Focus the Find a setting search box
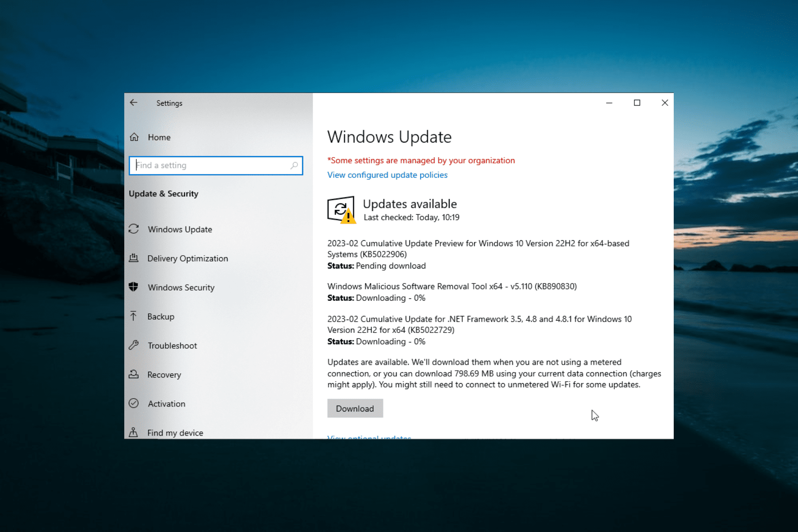This screenshot has height=532, width=798. point(216,165)
